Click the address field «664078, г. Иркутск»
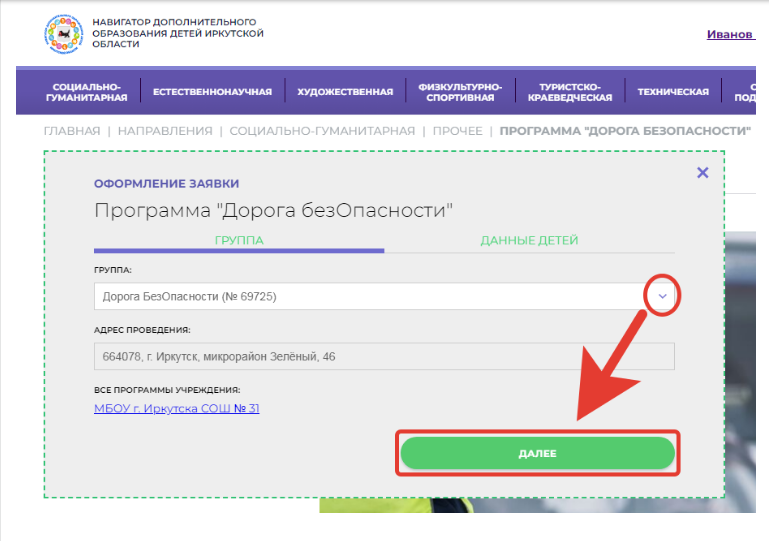This screenshot has width=769, height=541. pos(384,357)
